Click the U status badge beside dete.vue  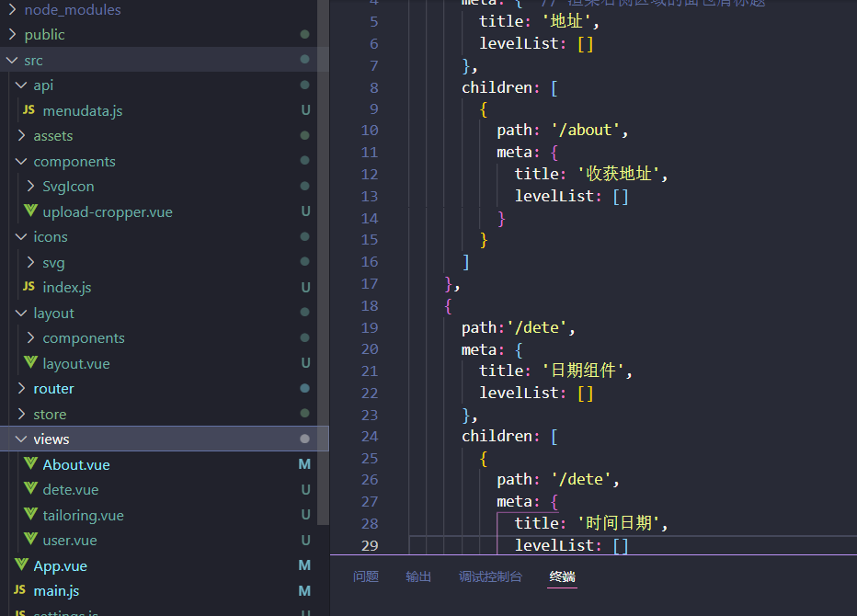coord(305,489)
